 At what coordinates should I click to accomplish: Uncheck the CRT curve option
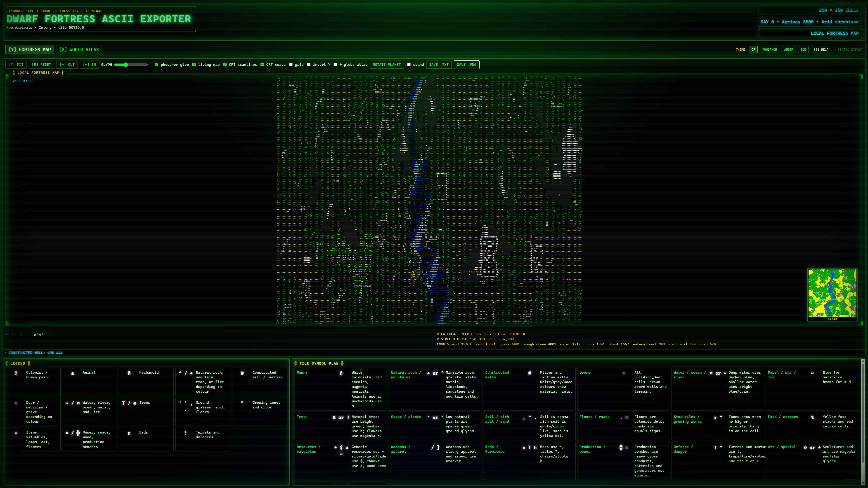pyautogui.click(x=262, y=65)
